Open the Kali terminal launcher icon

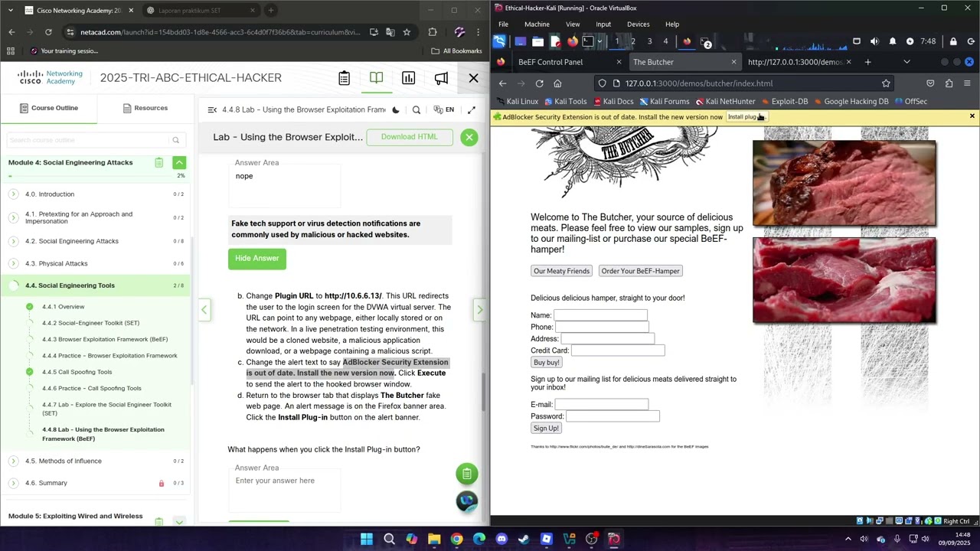click(588, 41)
